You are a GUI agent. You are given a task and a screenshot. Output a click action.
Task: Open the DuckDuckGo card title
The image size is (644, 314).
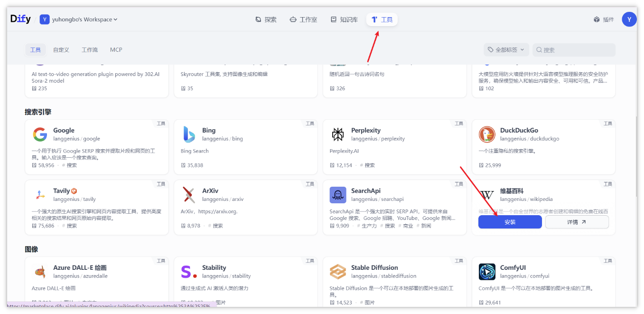[x=519, y=130]
